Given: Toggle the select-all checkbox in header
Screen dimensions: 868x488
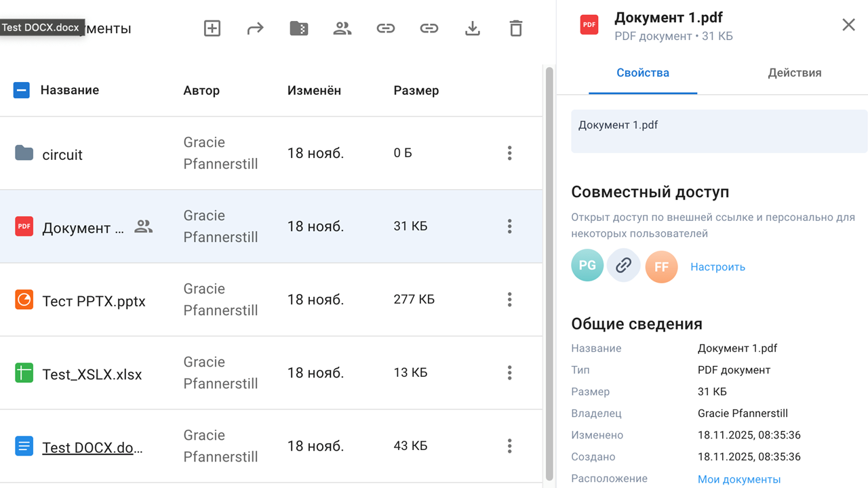Looking at the screenshot, I should coord(21,89).
